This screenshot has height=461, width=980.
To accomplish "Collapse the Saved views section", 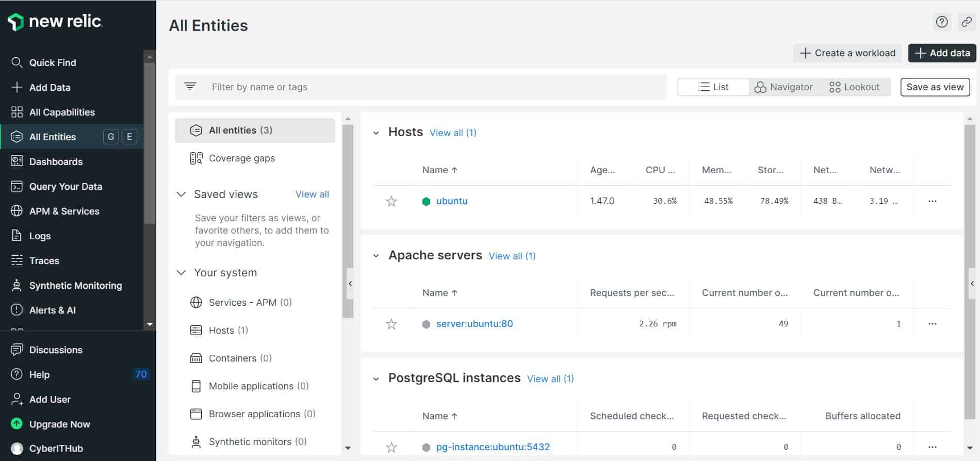I will [x=181, y=194].
